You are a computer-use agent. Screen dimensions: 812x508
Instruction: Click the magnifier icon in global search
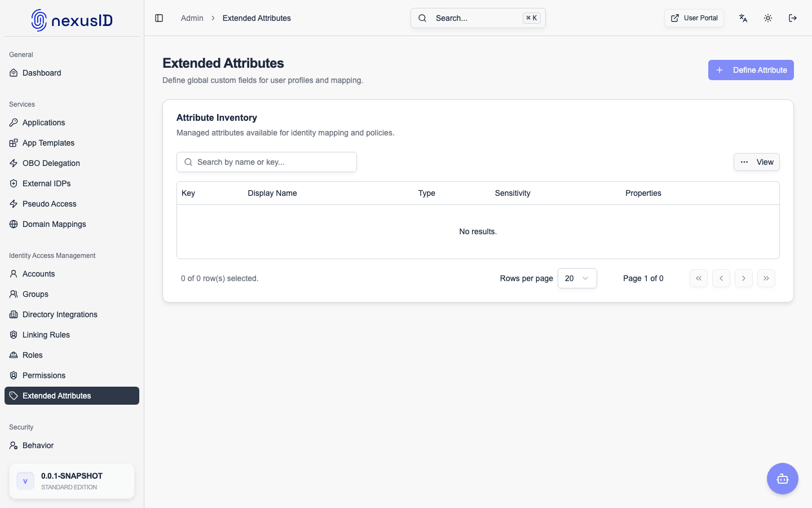pos(422,18)
